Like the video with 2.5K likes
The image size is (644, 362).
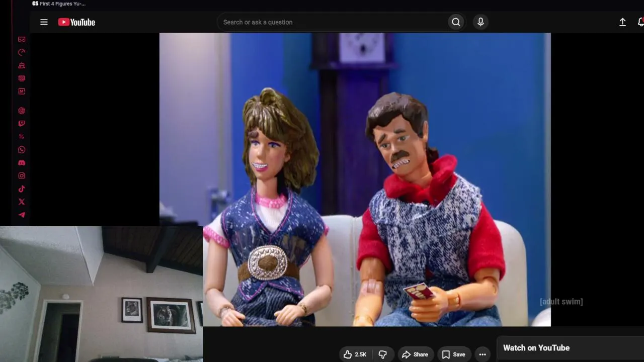coord(355,354)
